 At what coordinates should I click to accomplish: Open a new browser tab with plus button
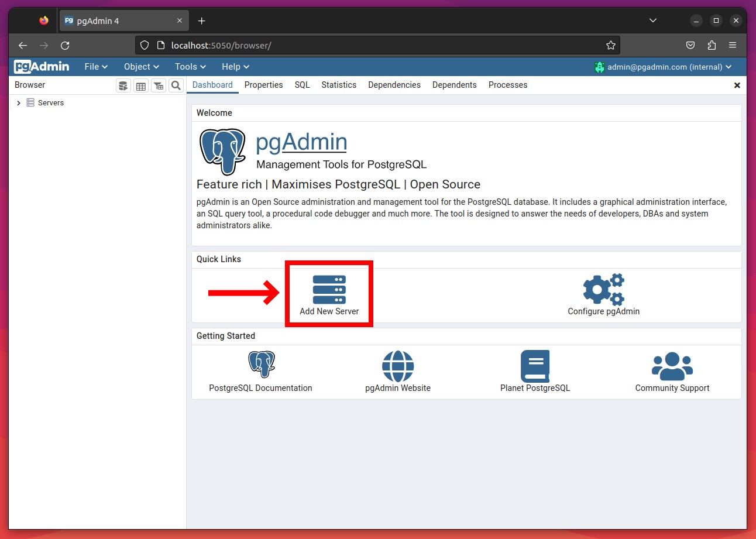(202, 21)
